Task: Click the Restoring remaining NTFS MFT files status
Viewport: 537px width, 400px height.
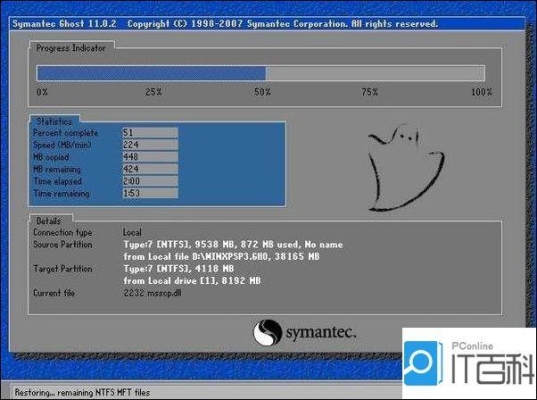Action: point(82,392)
